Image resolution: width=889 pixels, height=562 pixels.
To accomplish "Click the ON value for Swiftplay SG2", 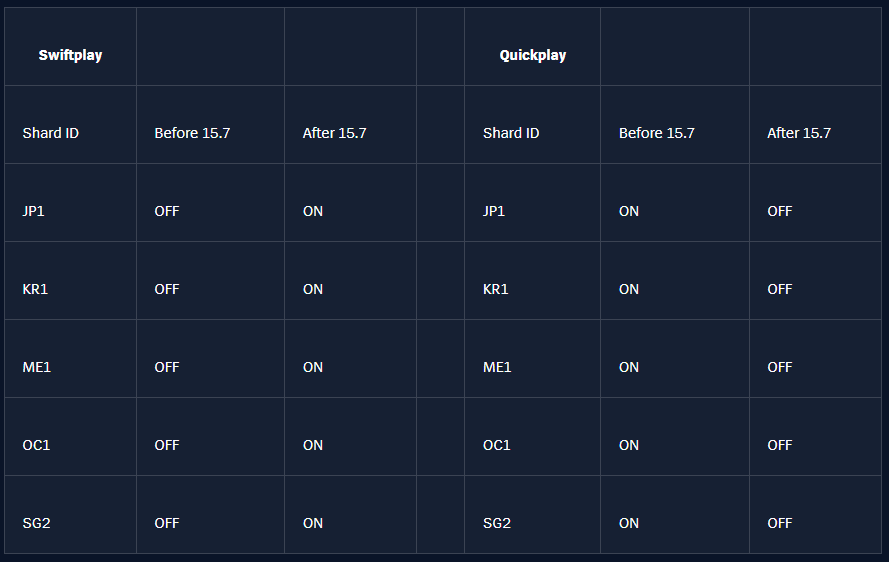I will (313, 523).
